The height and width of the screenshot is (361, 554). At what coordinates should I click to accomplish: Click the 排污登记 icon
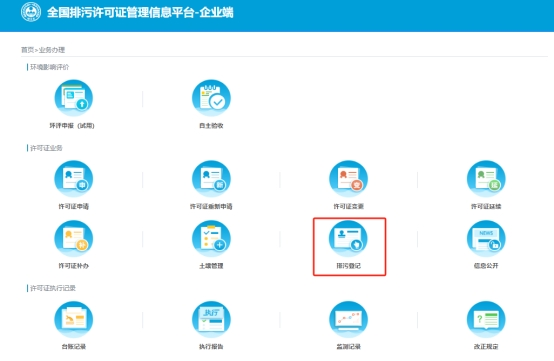(348, 238)
